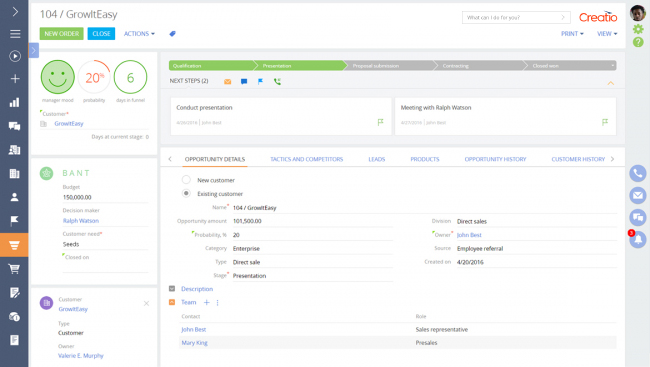Add a team member with plus icon
The width and height of the screenshot is (650, 367).
206,302
